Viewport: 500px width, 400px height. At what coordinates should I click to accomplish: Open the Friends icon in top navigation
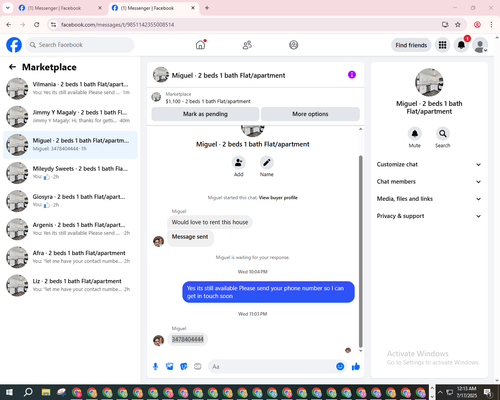tap(247, 45)
